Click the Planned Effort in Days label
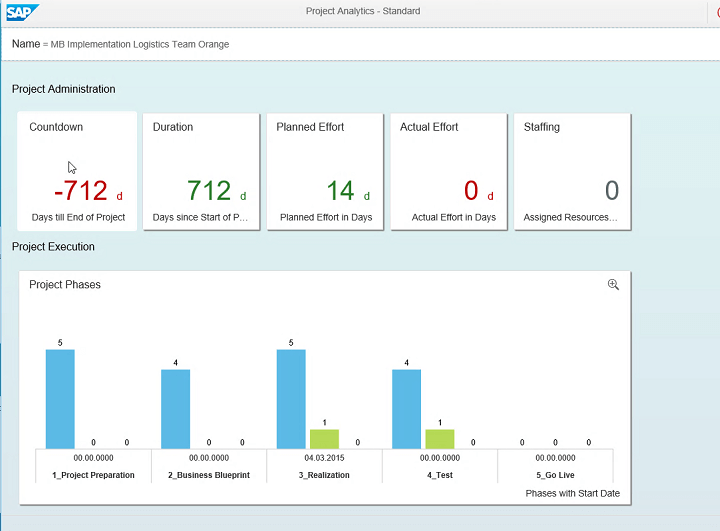720x531 pixels. pyautogui.click(x=326, y=217)
